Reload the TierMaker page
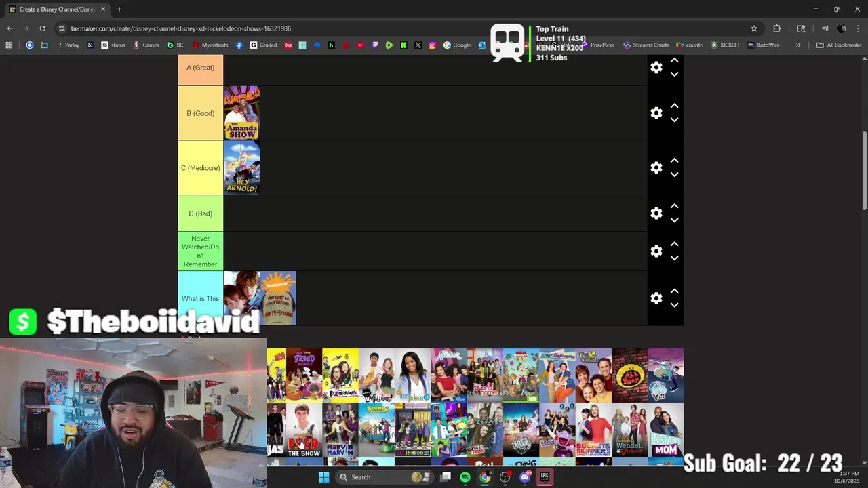The height and width of the screenshot is (488, 868). pyautogui.click(x=42, y=28)
